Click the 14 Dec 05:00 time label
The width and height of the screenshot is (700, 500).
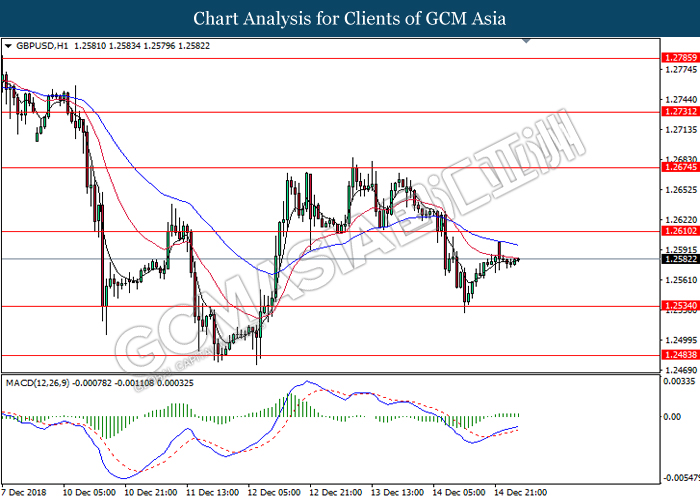click(458, 492)
